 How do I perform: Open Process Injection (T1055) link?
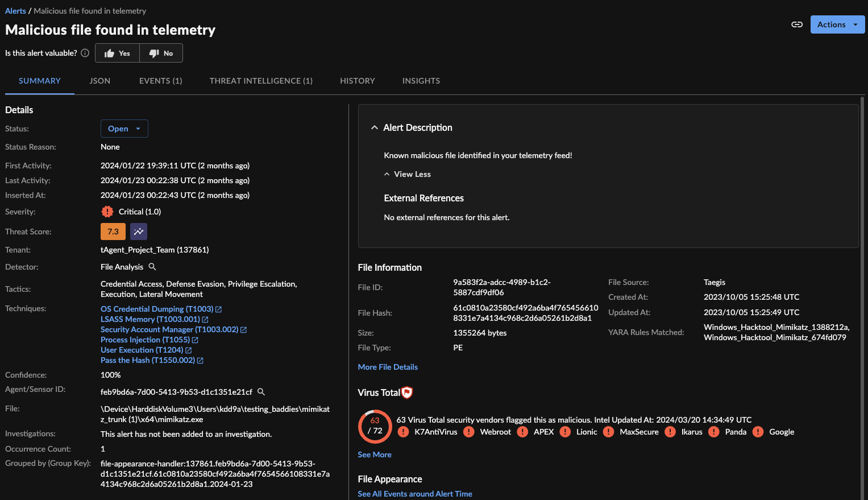(145, 340)
